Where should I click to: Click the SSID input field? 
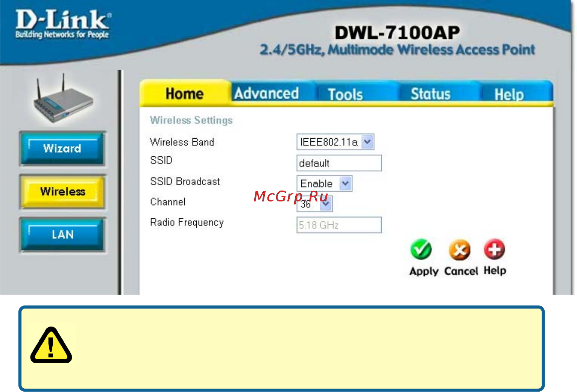(339, 163)
